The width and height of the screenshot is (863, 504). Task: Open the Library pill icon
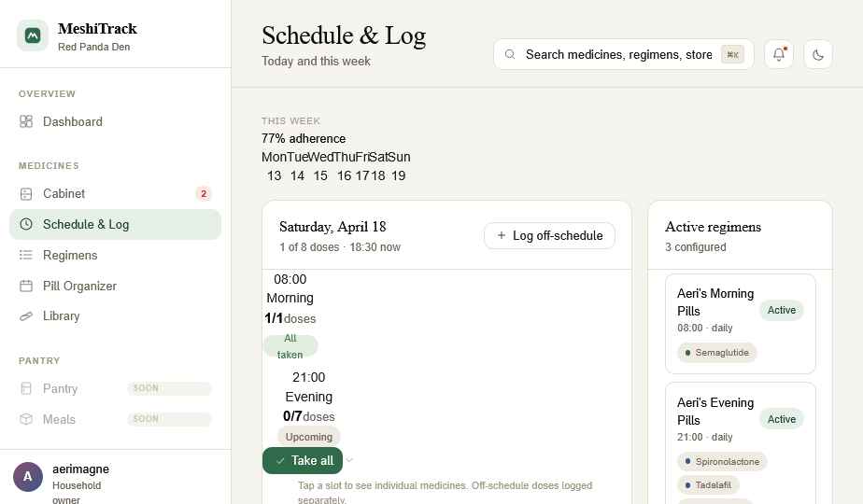coord(26,315)
